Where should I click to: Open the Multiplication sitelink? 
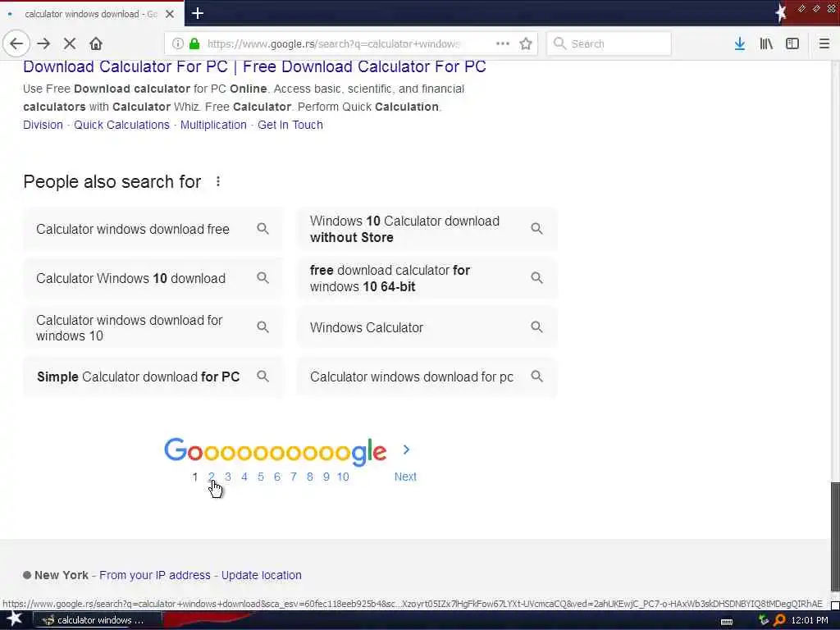(x=213, y=125)
